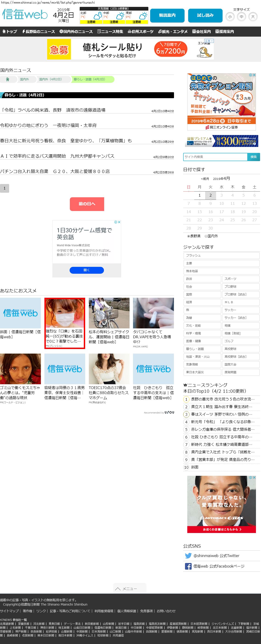Click the 前の日へ button
Viewport: 261px width, 644px height.
click(x=87, y=204)
